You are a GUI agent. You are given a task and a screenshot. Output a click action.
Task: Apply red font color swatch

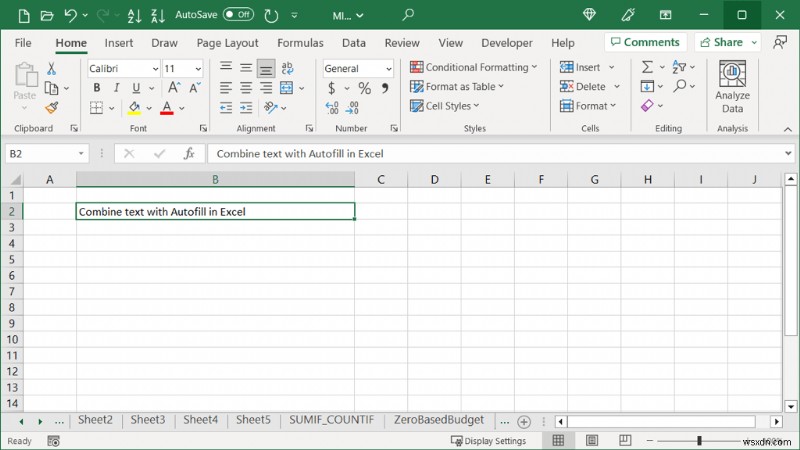pos(167,108)
